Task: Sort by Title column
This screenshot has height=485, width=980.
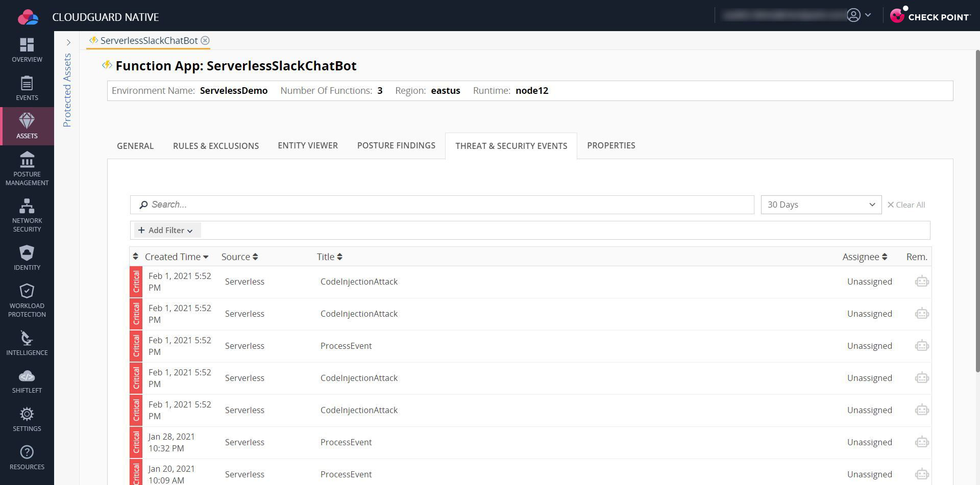Action: click(329, 257)
